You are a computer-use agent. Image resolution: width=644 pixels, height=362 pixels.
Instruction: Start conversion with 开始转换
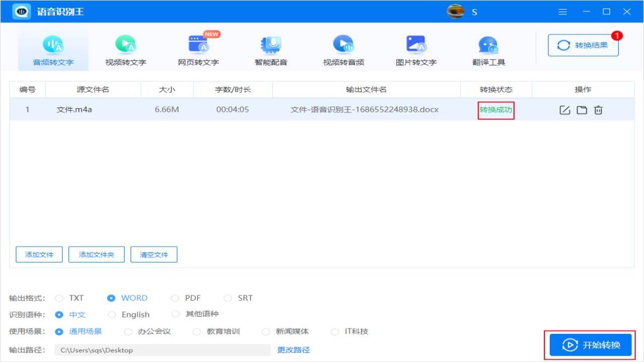coord(590,345)
